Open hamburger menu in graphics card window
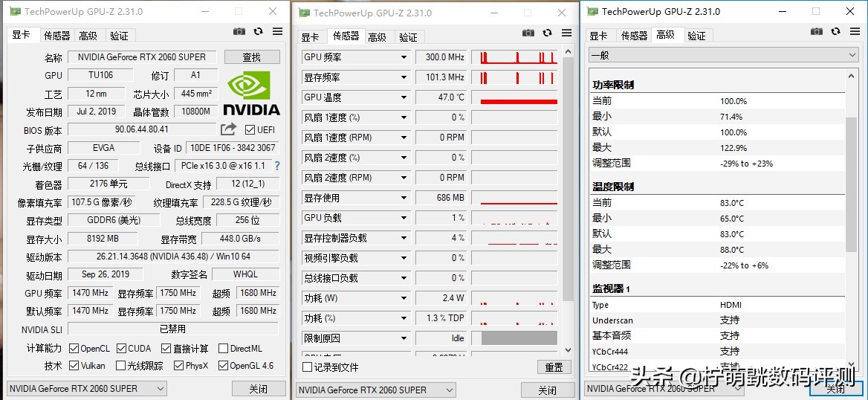 pos(277,31)
